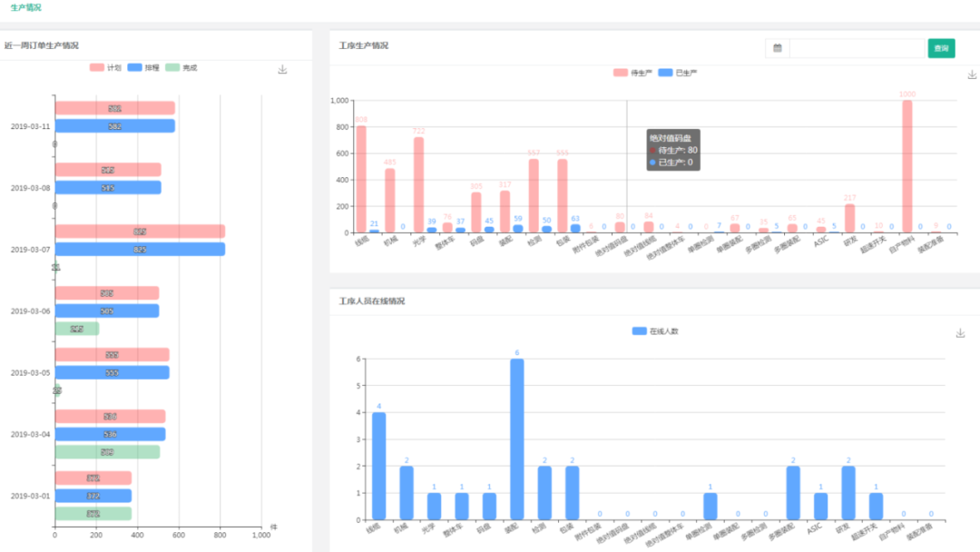Select the 1000 bar for 自产物料
Screen dimensions: 980x552
coord(906,166)
